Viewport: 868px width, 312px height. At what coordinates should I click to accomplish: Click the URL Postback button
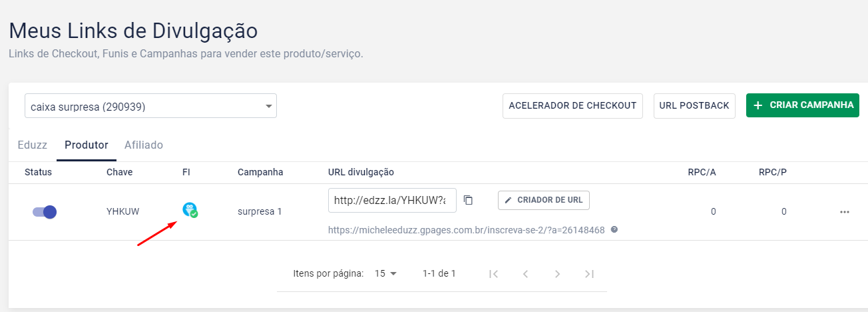click(694, 105)
